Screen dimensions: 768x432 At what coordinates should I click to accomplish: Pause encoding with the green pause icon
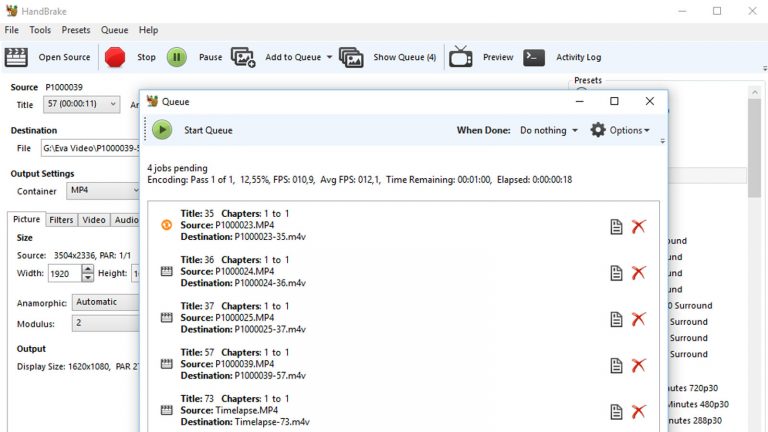coord(177,57)
